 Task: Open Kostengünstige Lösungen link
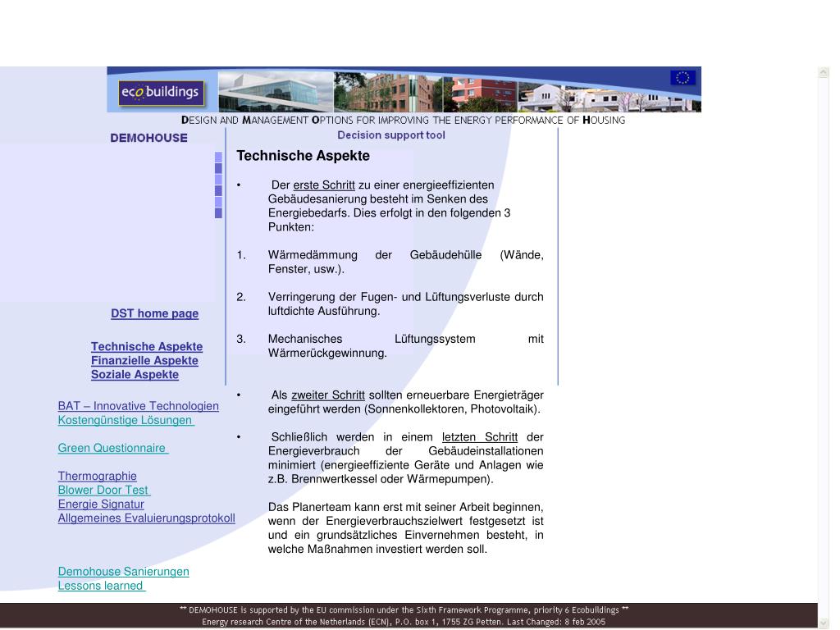[x=126, y=420]
